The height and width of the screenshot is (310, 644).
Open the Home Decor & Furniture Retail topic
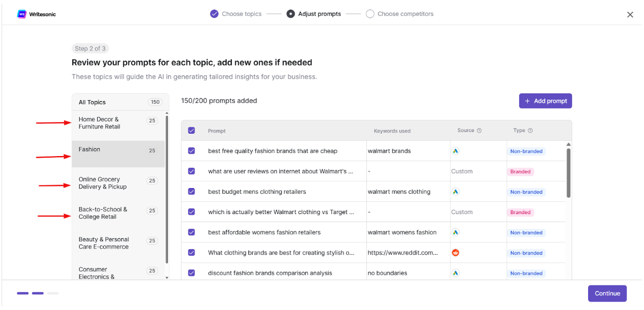118,126
